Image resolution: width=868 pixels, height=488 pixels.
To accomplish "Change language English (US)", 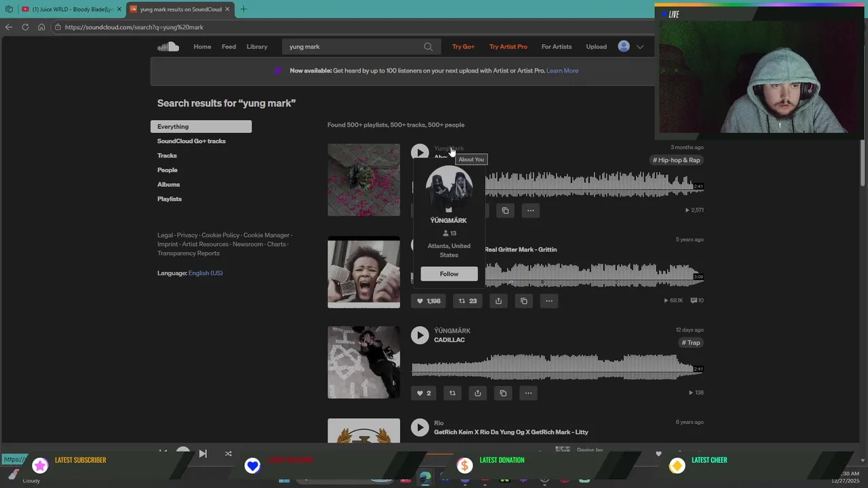I will pyautogui.click(x=205, y=273).
